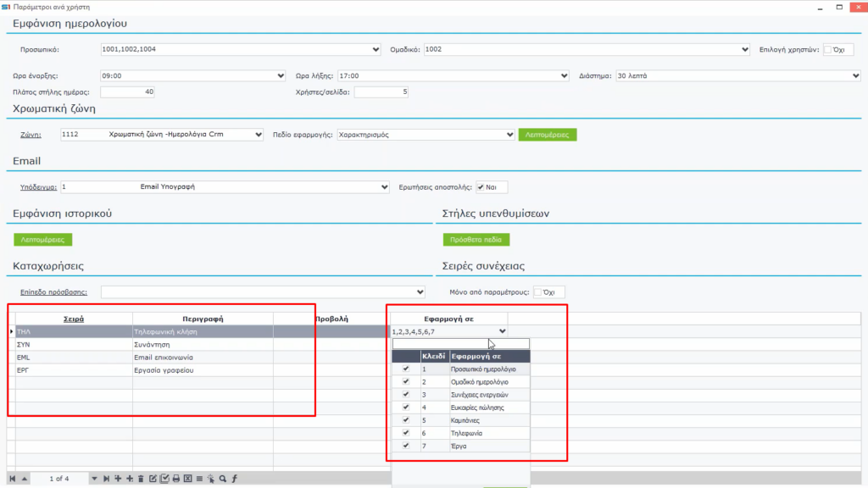This screenshot has width=868, height=488.
Task: Toggle Ερωτήσεις αποστολής checkbox
Action: (x=481, y=187)
